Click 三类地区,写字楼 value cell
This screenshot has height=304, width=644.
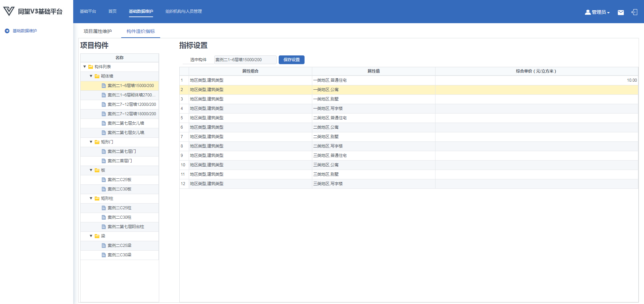tap(374, 184)
